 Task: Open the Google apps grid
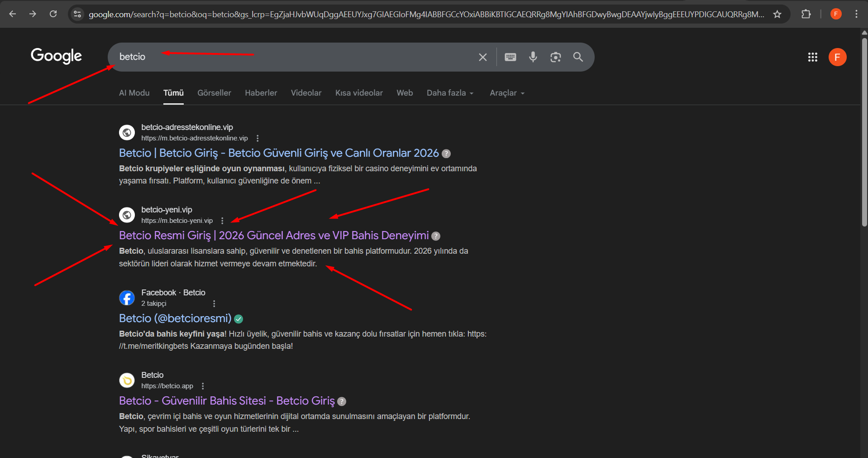(813, 57)
